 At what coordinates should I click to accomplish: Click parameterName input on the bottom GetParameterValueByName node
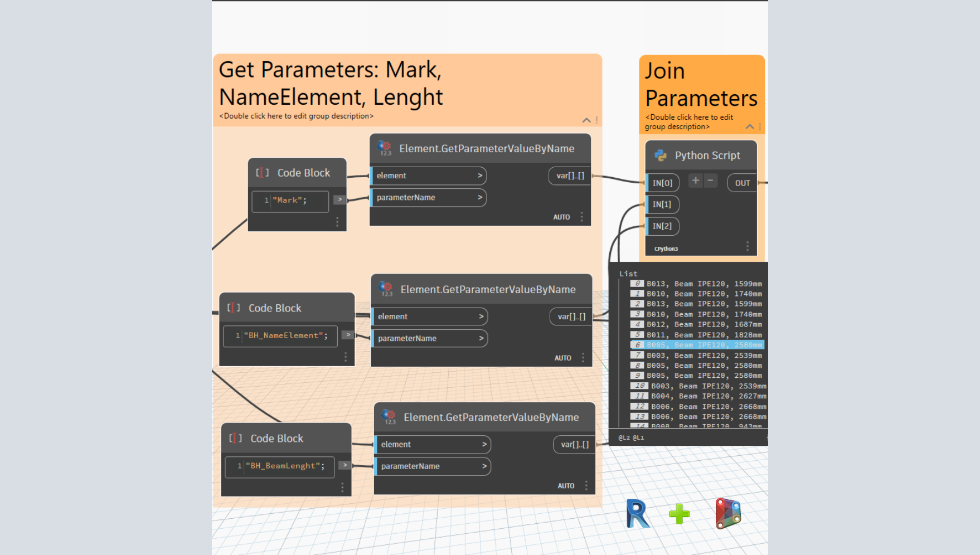(x=432, y=466)
